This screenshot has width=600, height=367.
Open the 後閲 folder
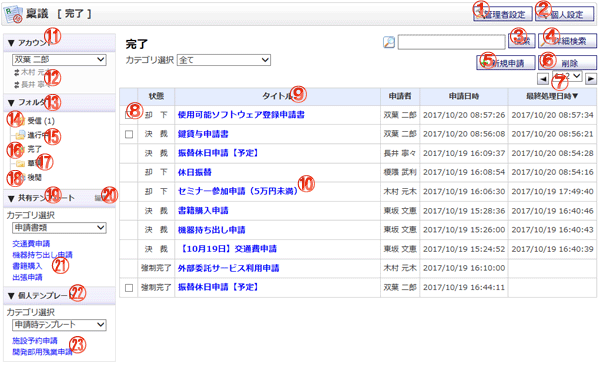34,178
